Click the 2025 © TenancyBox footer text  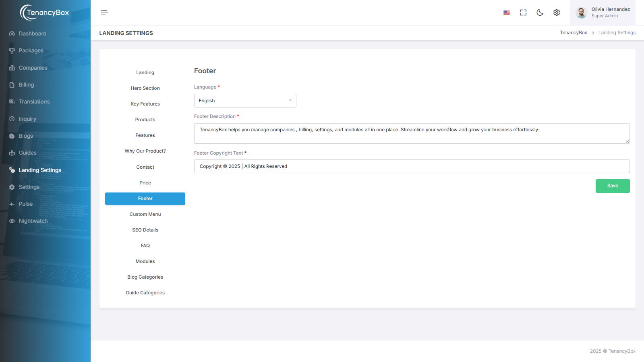coord(613,351)
